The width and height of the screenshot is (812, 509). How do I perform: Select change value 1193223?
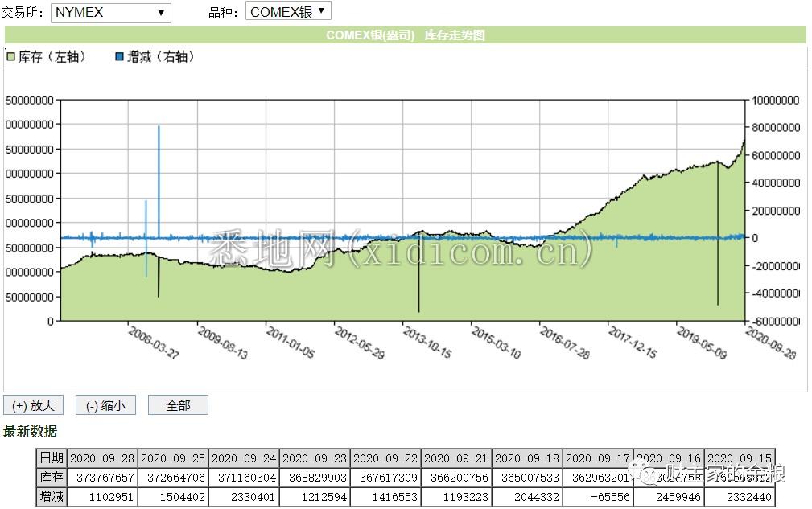(466, 497)
